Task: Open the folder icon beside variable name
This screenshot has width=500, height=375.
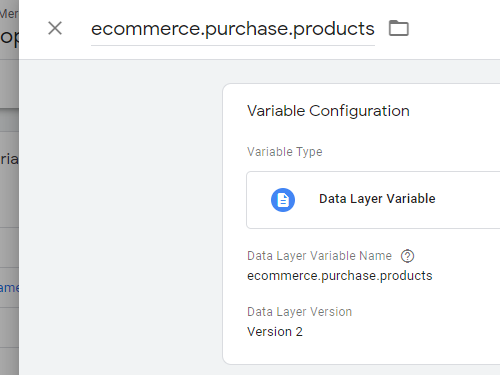Action: (x=399, y=28)
